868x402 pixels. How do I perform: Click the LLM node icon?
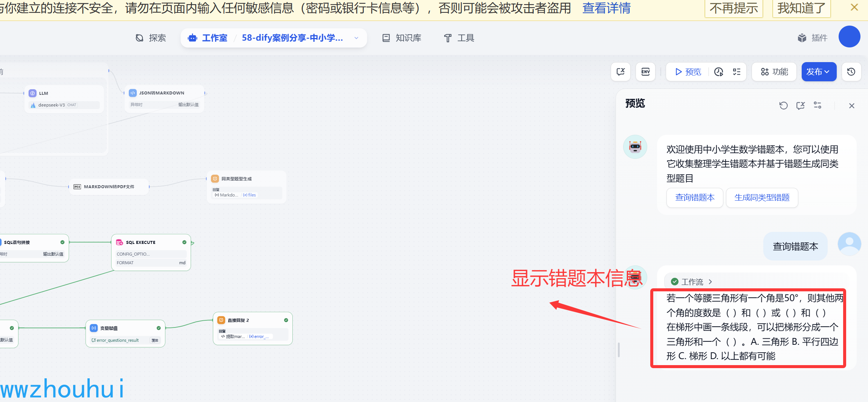coord(33,93)
